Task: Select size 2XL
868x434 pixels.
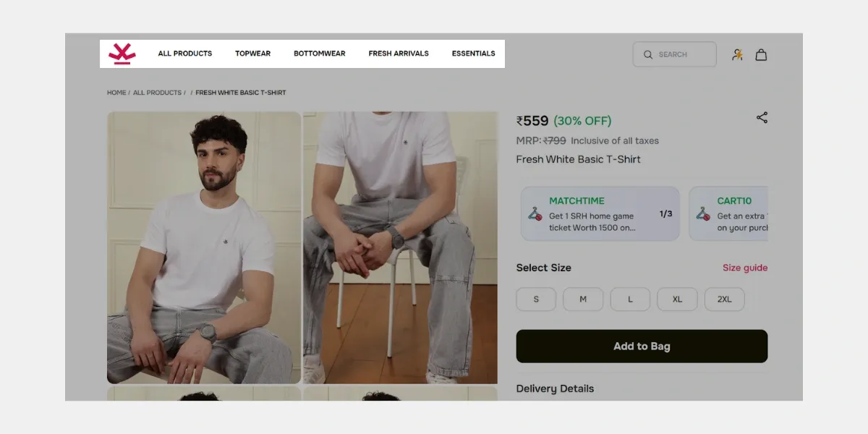Action: (x=724, y=299)
